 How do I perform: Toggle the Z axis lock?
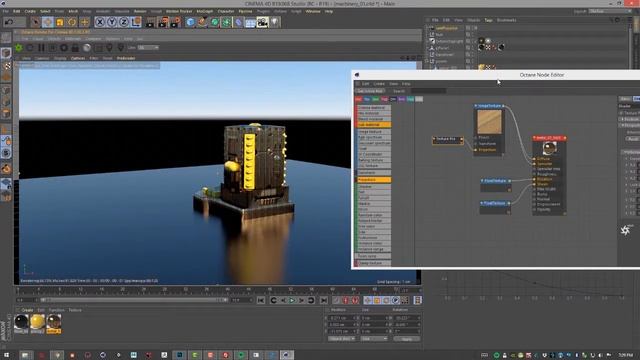124,22
